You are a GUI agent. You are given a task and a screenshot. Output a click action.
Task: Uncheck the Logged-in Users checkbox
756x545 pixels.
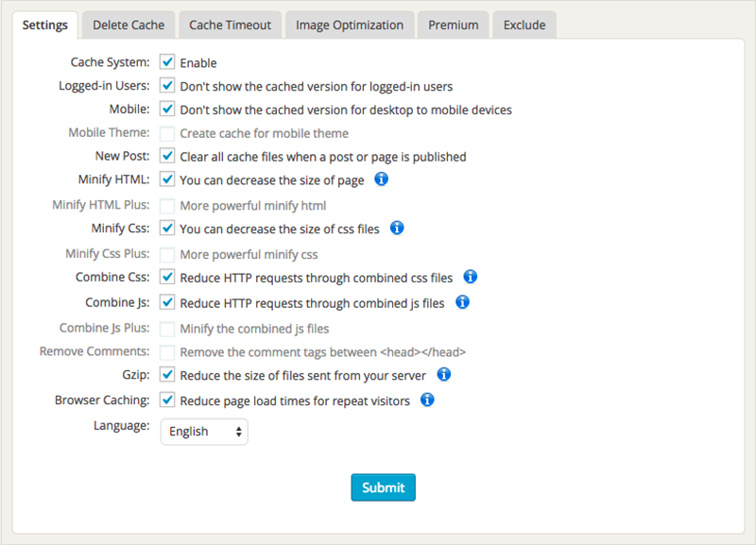[x=167, y=86]
